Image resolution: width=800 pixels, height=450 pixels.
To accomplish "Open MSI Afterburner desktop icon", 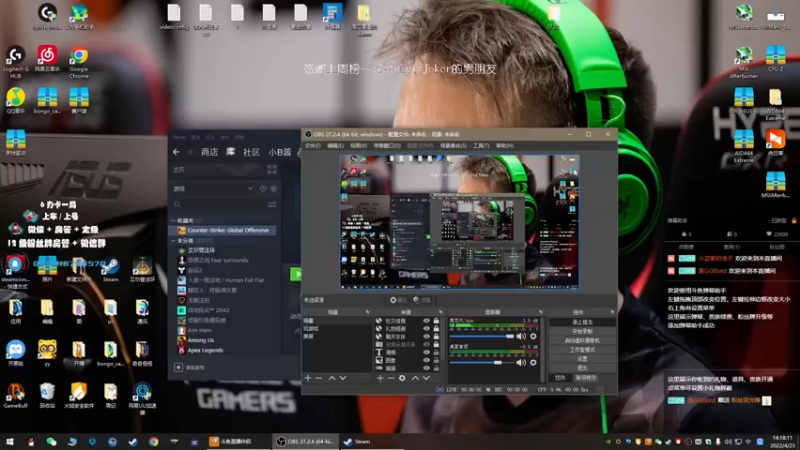I will click(x=743, y=62).
